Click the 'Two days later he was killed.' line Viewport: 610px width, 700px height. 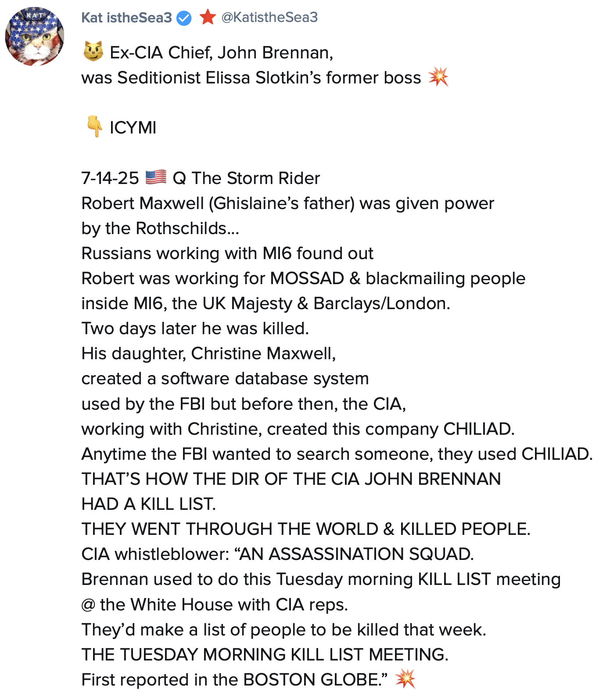195,328
